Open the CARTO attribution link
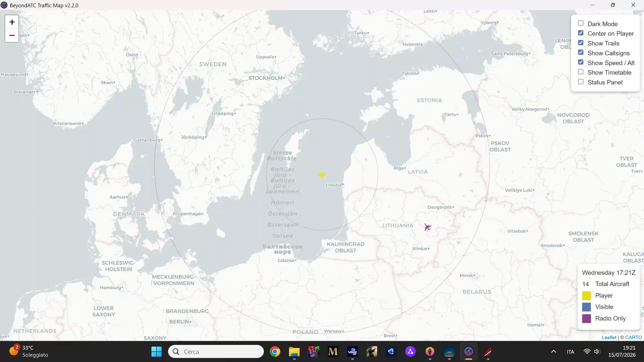 pyautogui.click(x=633, y=337)
